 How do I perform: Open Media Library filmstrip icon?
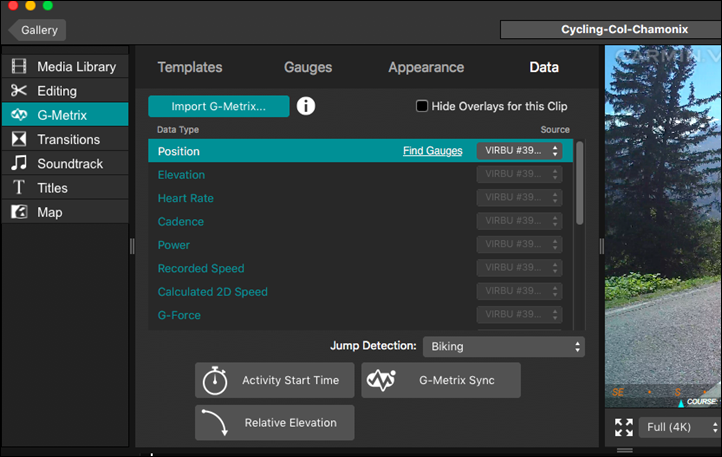pos(18,67)
